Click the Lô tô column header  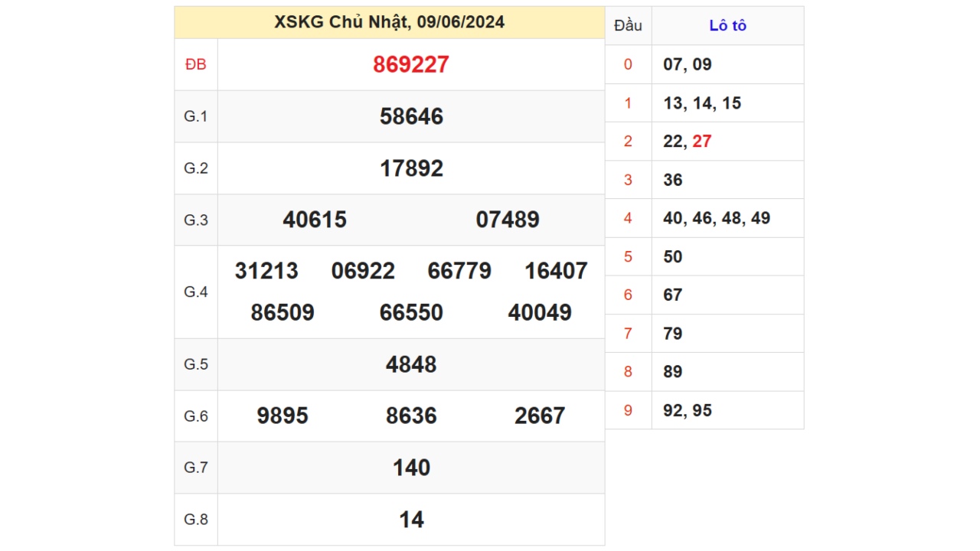click(x=727, y=25)
